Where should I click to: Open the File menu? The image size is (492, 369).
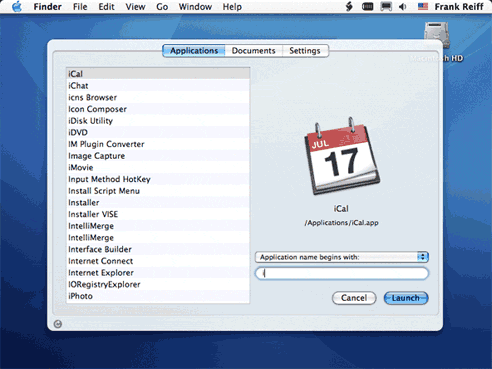point(80,7)
